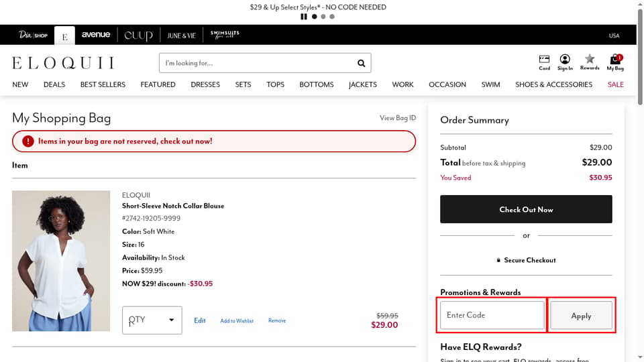Image resolution: width=644 pixels, height=362 pixels.
Task: Go to the ELOQUII home logo
Action: pyautogui.click(x=63, y=63)
